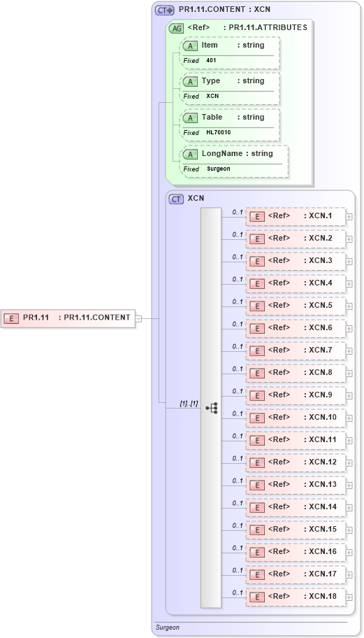The image size is (364, 638).
Task: Select the fixed value 401
Action: click(211, 60)
